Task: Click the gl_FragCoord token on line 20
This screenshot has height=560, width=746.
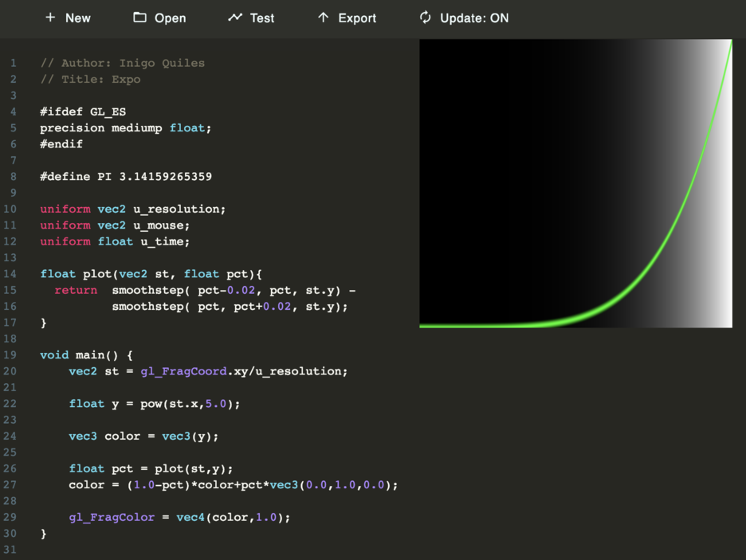Action: pyautogui.click(x=187, y=370)
